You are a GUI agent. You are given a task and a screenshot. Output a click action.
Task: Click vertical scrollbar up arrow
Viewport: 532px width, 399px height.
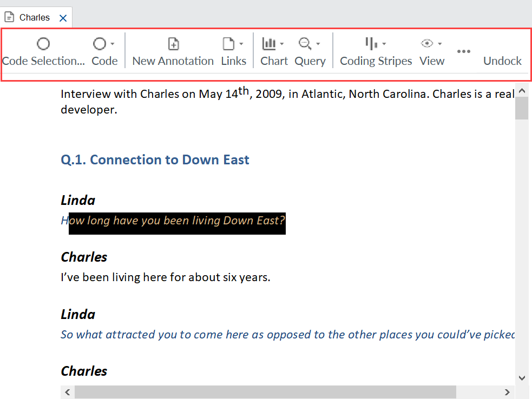(x=522, y=90)
